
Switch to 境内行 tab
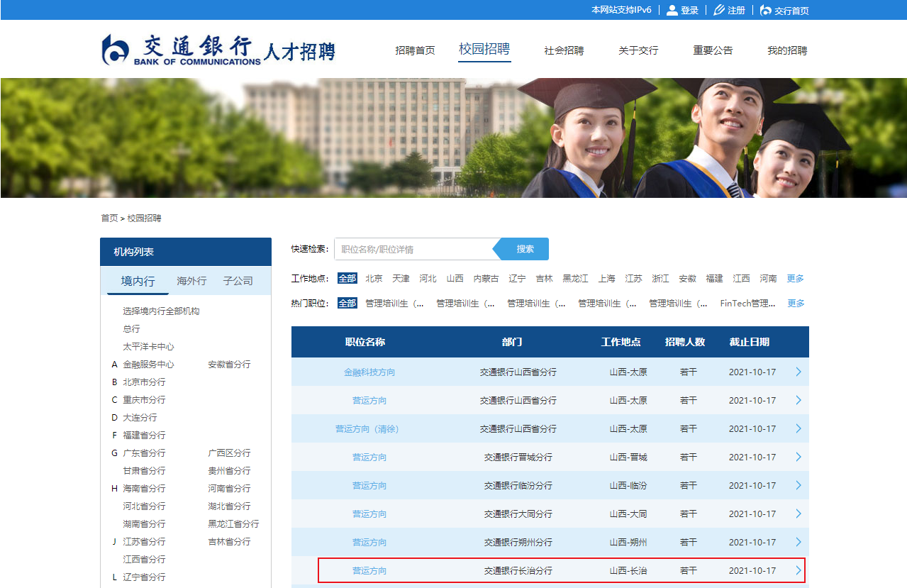(x=138, y=281)
